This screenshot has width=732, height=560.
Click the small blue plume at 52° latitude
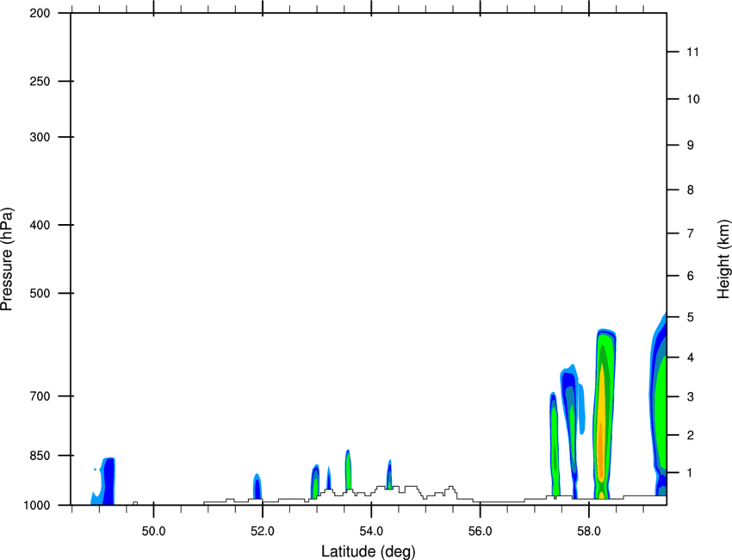point(257,487)
